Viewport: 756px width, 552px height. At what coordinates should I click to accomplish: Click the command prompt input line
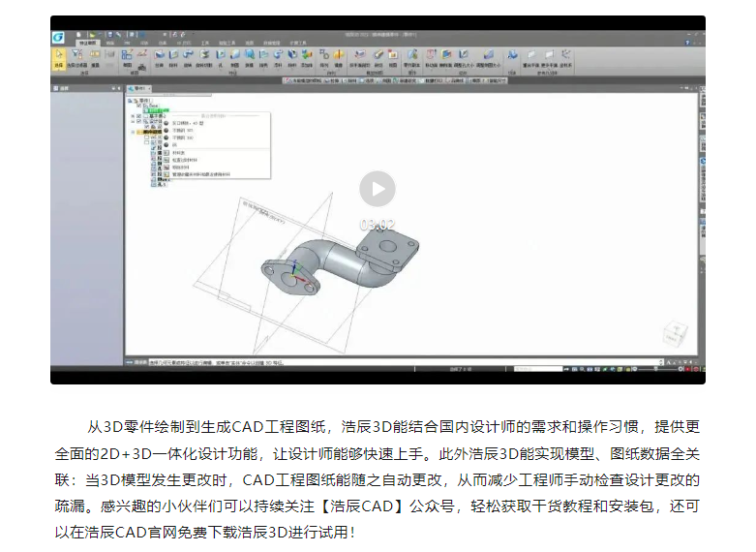coord(405,362)
